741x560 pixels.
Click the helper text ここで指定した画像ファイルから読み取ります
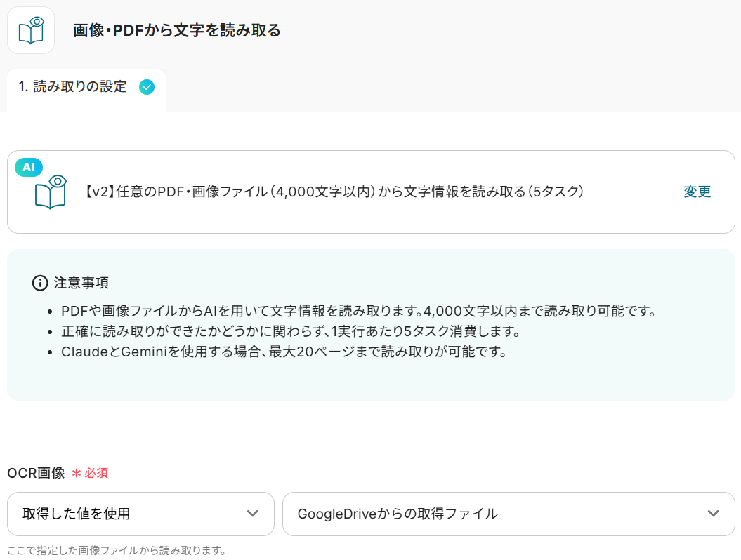point(117,551)
